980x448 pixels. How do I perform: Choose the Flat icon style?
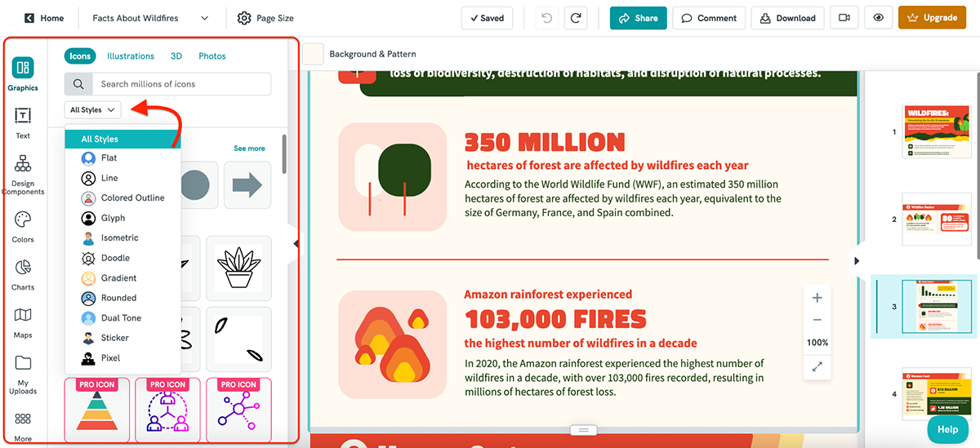point(122,158)
